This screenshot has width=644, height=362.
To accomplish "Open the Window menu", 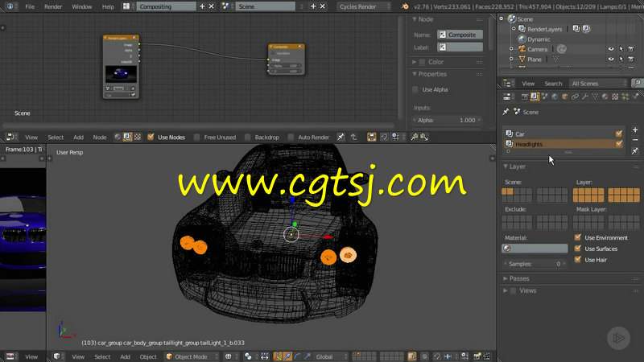I will click(82, 6).
